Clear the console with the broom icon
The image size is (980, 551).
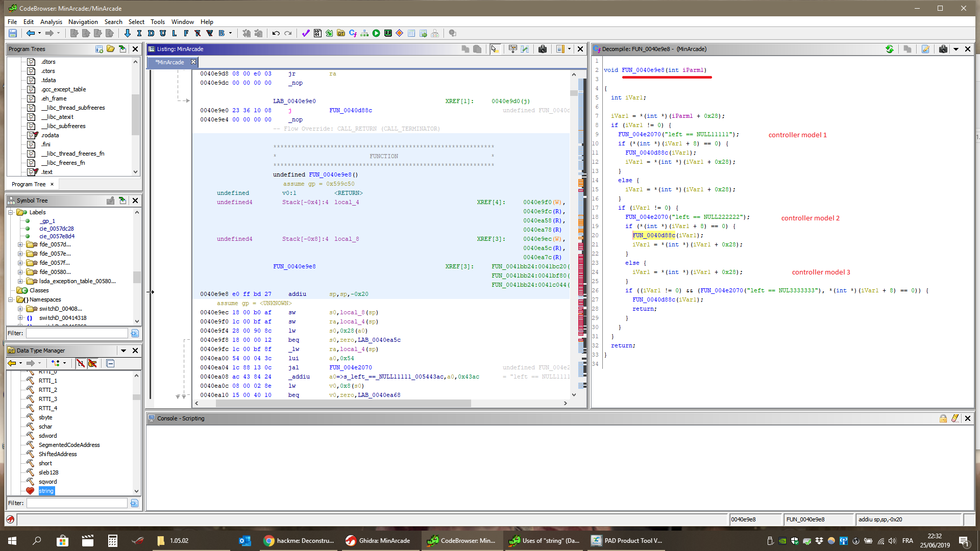pos(955,418)
